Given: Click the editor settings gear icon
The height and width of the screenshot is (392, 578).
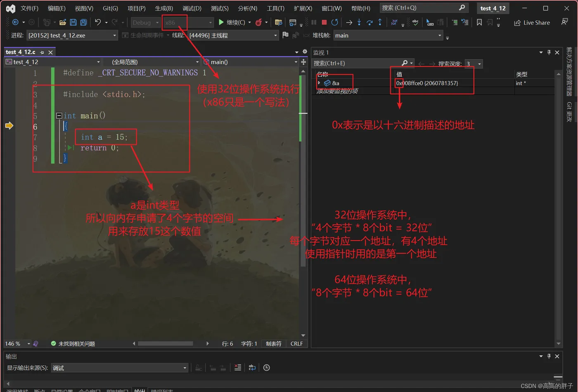Looking at the screenshot, I should click(x=305, y=52).
